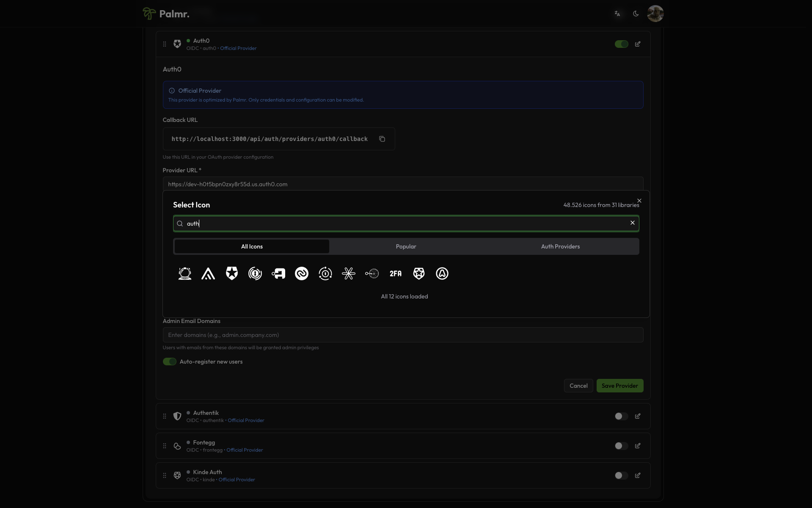Click '48.526 icons from 31 libraries' text
Screen dimensions: 812x508
tap(601, 205)
